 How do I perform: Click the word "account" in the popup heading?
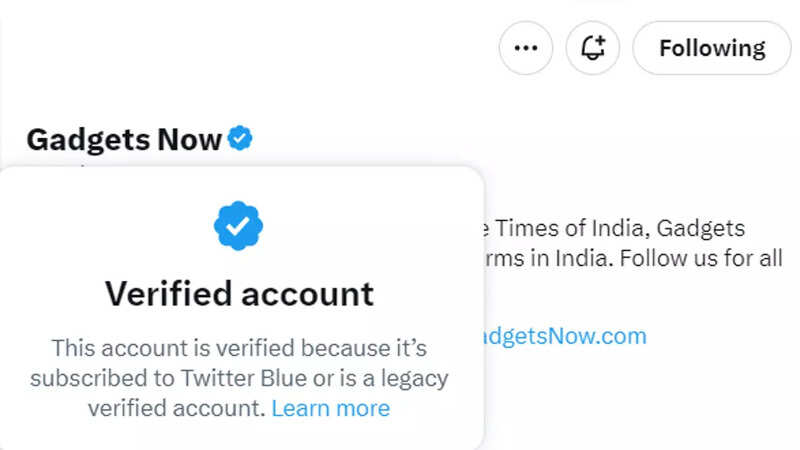point(307,295)
